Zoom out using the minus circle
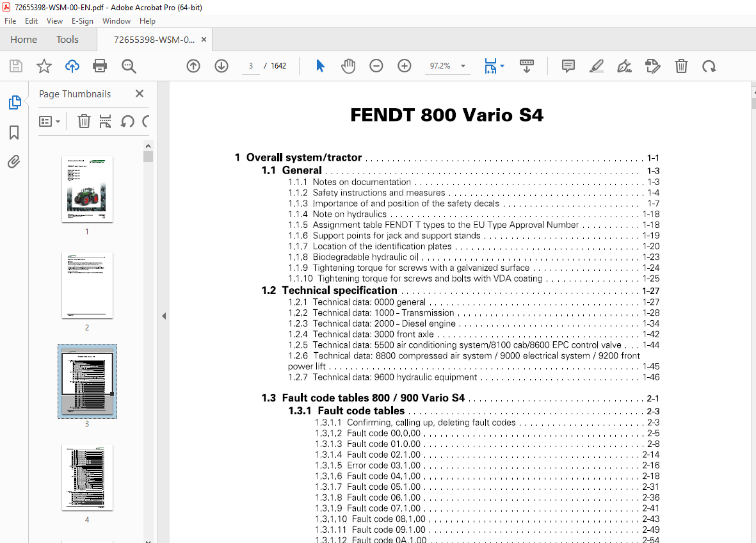 pos(376,66)
